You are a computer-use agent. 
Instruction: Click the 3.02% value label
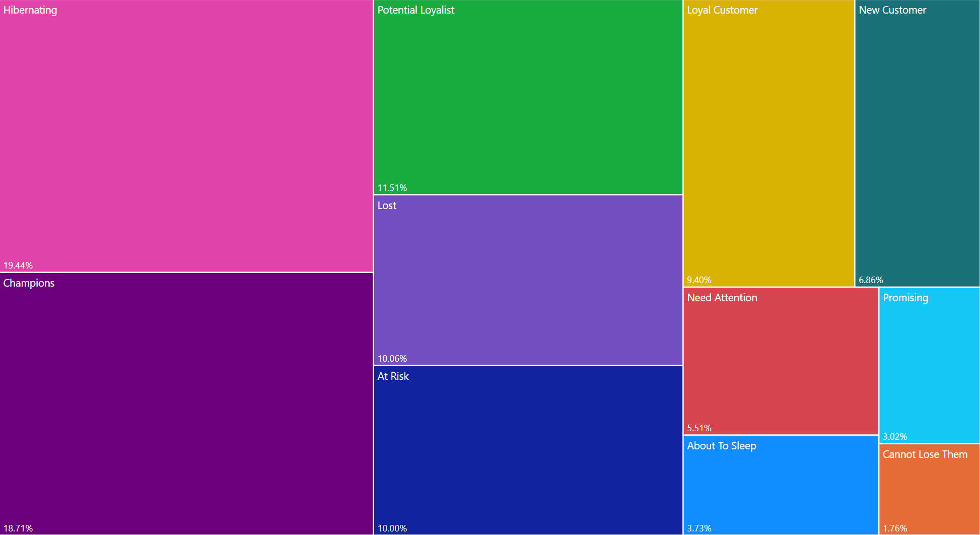(895, 437)
